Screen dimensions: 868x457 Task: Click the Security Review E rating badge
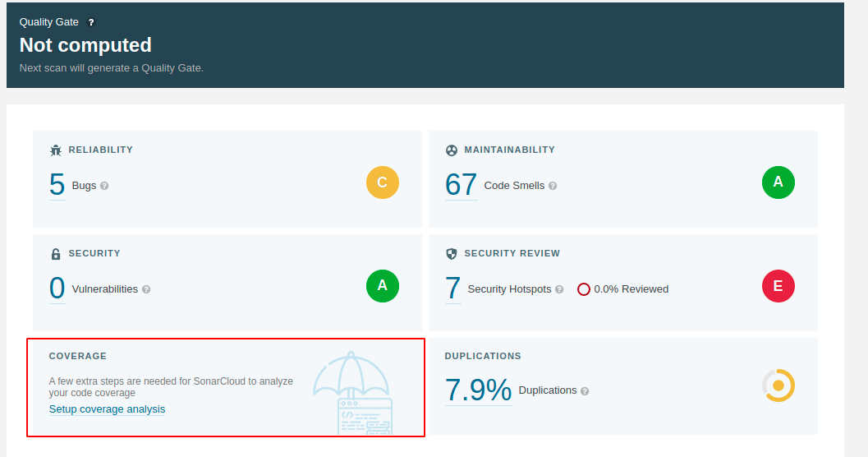[778, 286]
